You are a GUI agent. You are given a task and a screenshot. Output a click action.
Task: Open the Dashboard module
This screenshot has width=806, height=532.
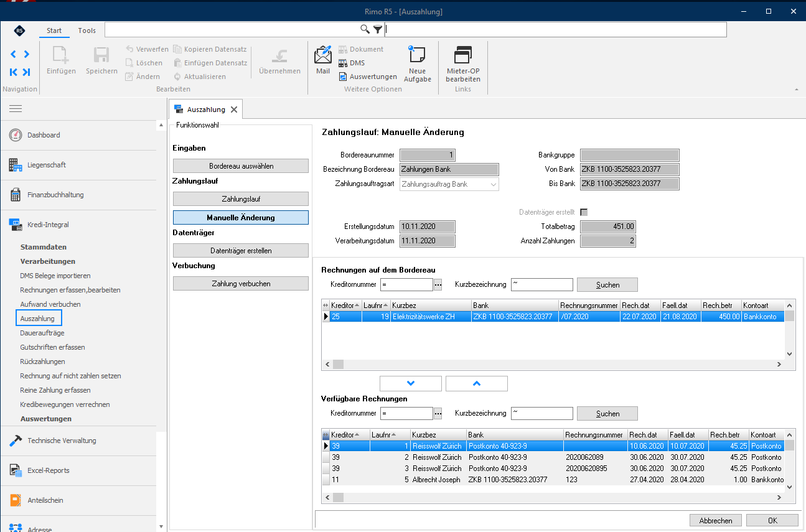[78, 135]
